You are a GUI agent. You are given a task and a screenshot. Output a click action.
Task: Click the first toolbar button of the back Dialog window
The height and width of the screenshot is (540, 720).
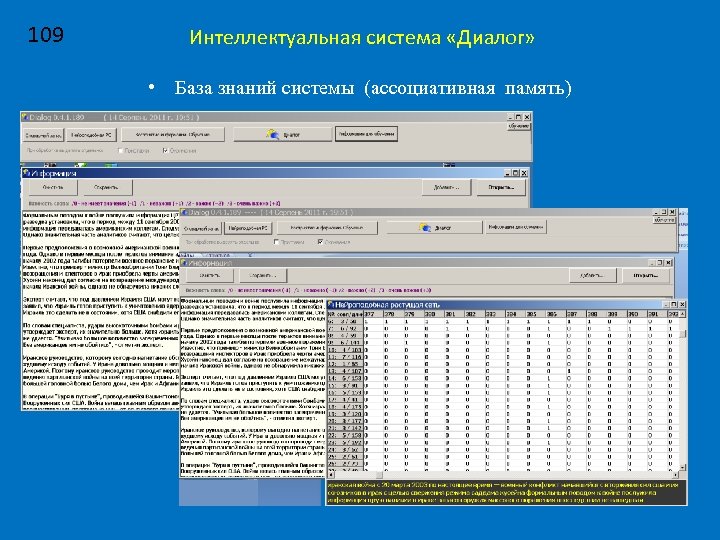[43, 135]
